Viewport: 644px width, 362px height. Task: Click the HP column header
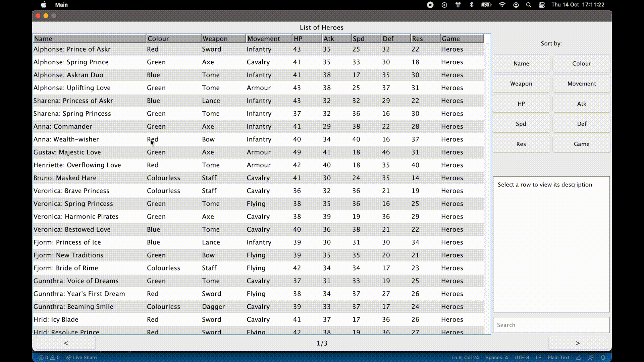tap(307, 39)
